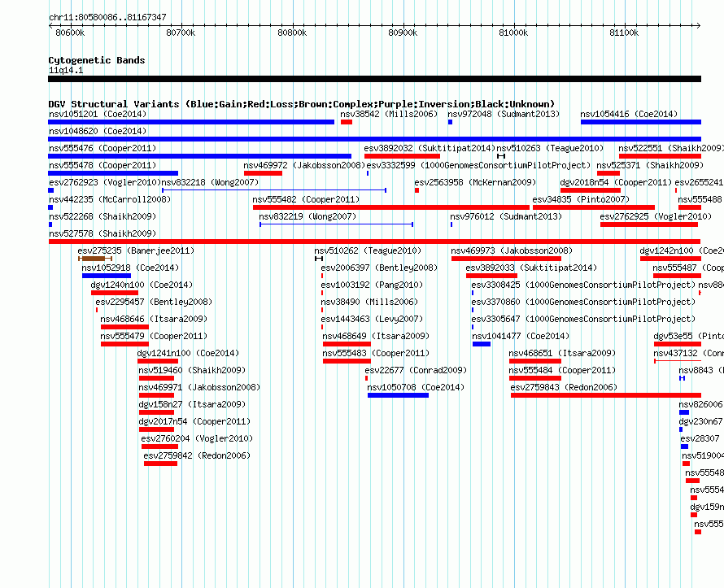724x588 pixels.
Task: Select nsv555483 (Cooper2011) label
Action: click(x=376, y=353)
